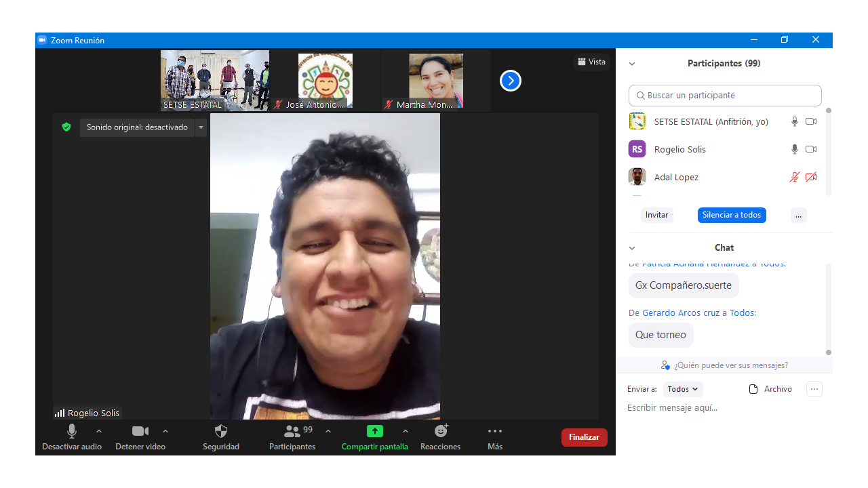Collapse the Chat panel chevron

coord(632,248)
